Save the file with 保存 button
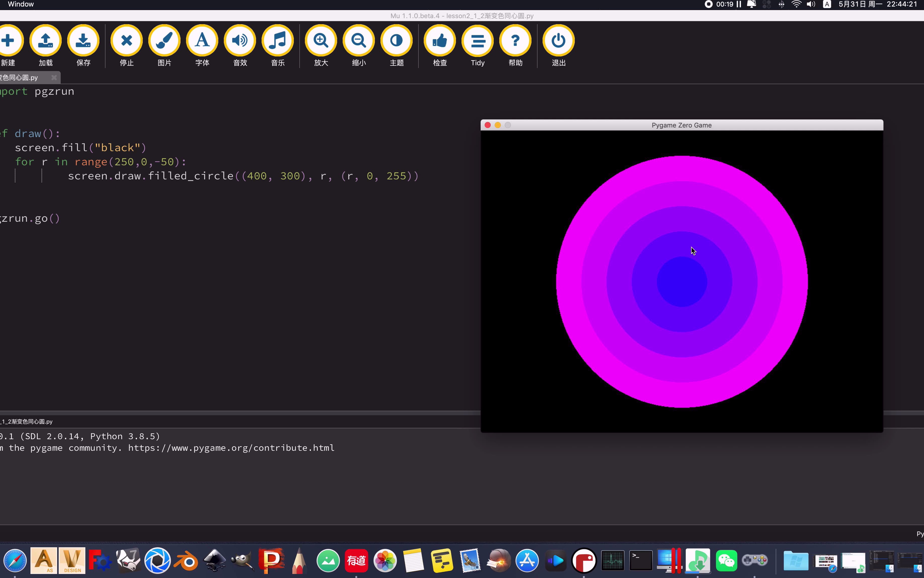924x578 pixels. pos(83,41)
